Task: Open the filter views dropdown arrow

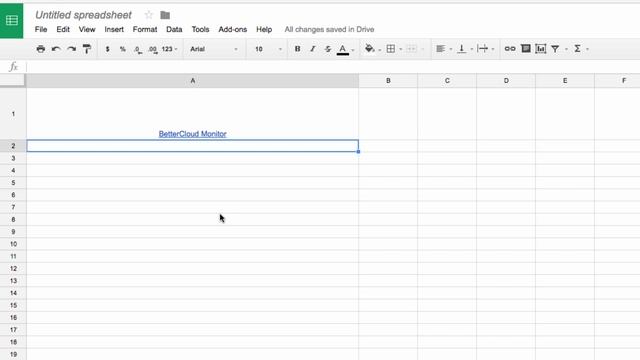Action: point(566,49)
